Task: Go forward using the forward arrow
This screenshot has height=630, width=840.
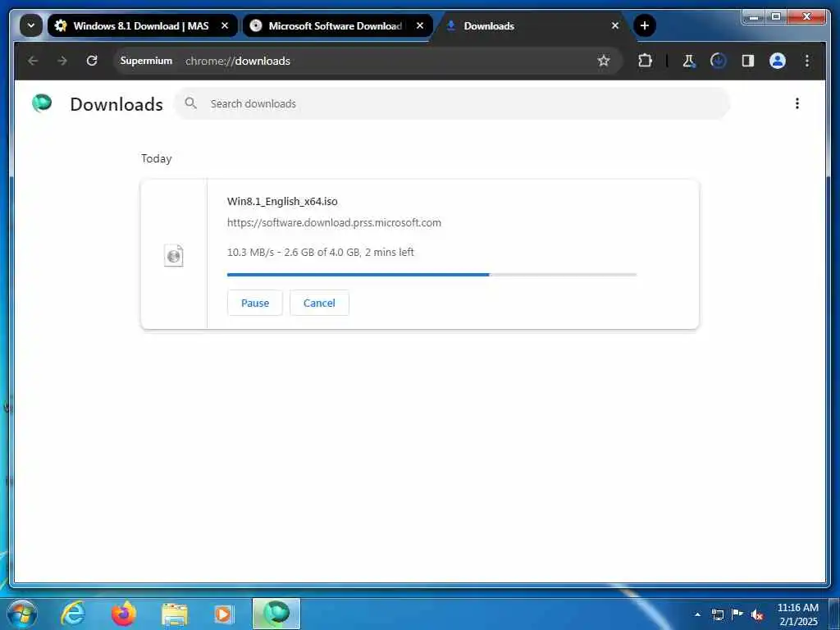Action: (62, 61)
